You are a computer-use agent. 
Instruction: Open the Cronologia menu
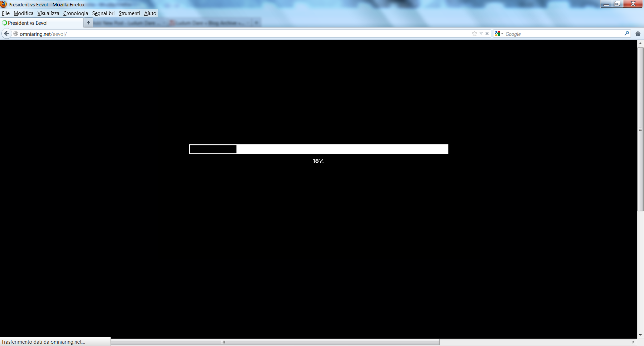coord(76,13)
